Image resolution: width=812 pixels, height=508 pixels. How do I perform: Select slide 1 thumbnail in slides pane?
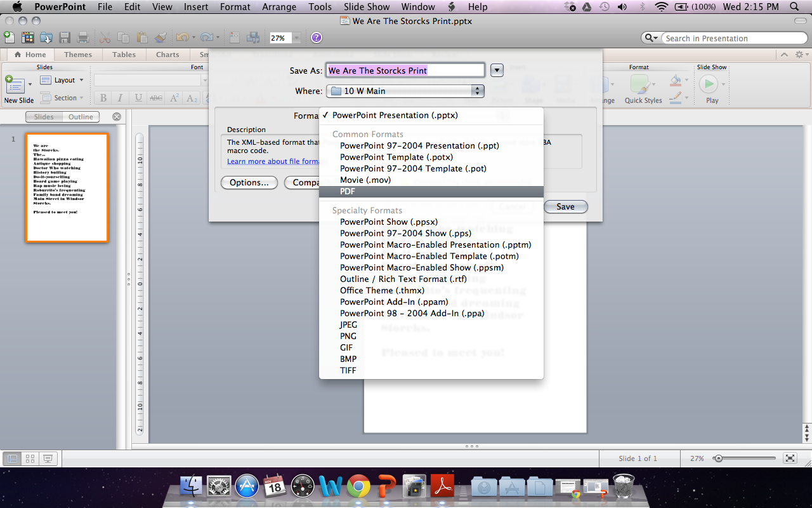pyautogui.click(x=67, y=187)
